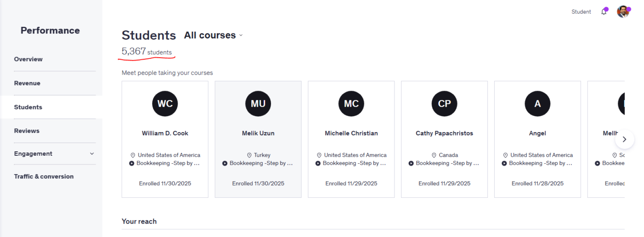Select Reviews in the sidebar
Viewport: 644px width, 237px height.
[26, 131]
